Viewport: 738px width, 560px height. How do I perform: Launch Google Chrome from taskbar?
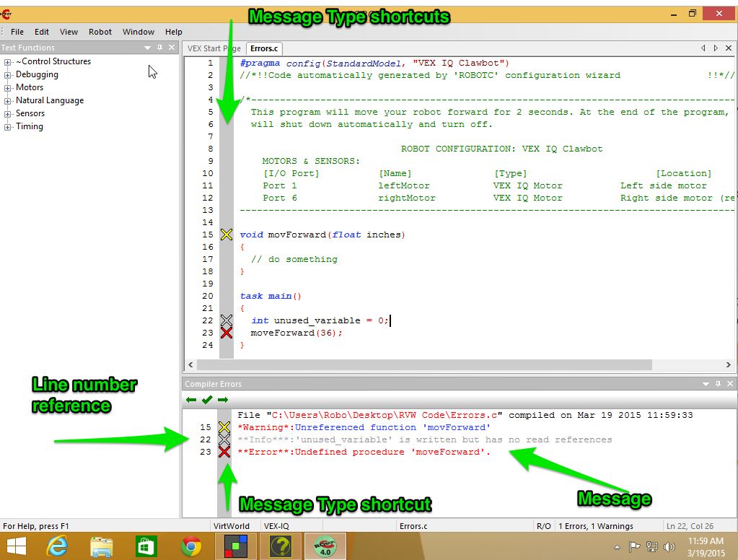190,546
